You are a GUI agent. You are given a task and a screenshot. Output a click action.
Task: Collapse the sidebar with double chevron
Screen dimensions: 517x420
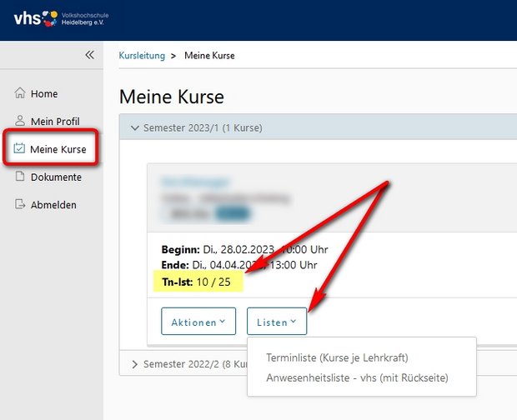pyautogui.click(x=90, y=55)
